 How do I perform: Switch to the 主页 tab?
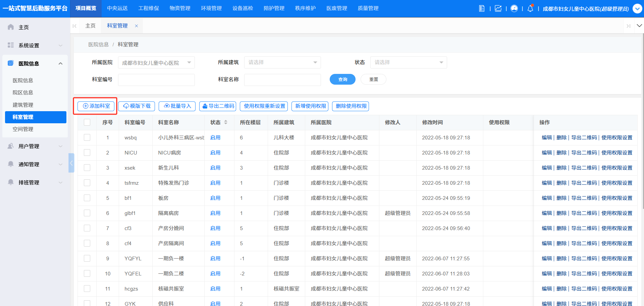click(x=90, y=26)
